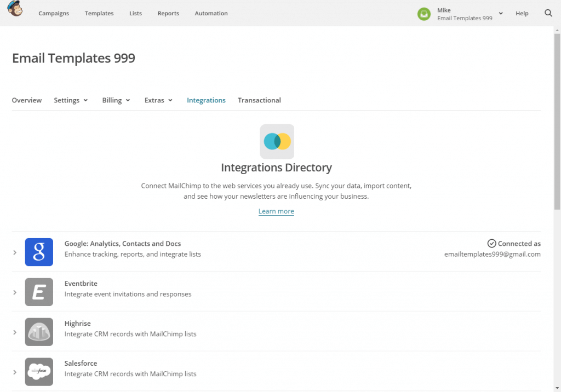Viewport: 561px width, 392px height.
Task: Switch to the Overview tab
Action: (27, 101)
